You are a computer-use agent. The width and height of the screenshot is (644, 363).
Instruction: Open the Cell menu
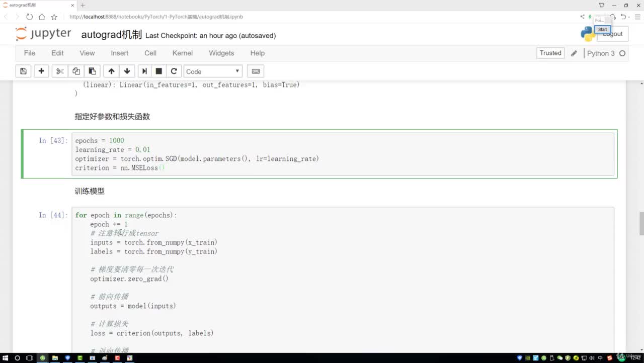[x=150, y=53]
